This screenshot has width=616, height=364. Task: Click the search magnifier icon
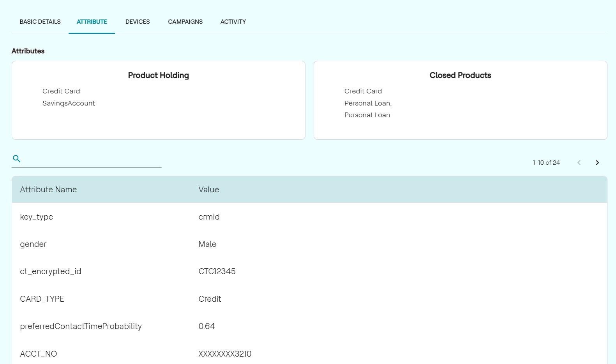[x=16, y=158]
